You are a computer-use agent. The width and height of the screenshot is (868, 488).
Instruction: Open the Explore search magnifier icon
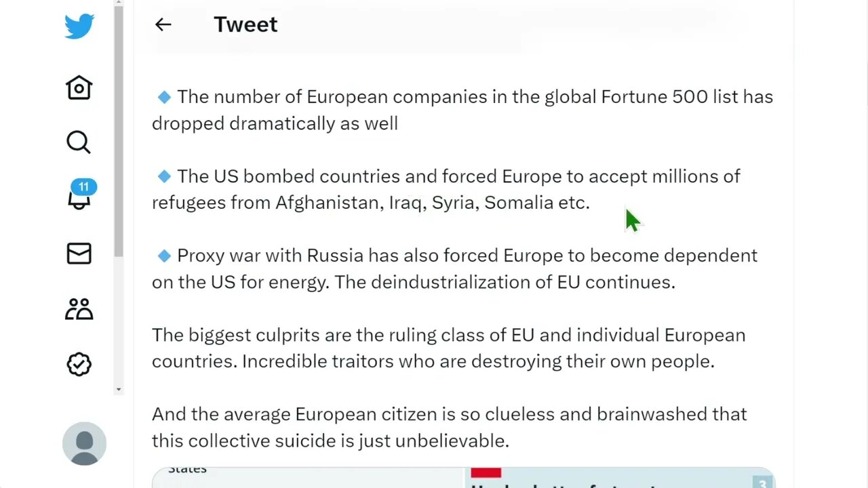tap(79, 142)
